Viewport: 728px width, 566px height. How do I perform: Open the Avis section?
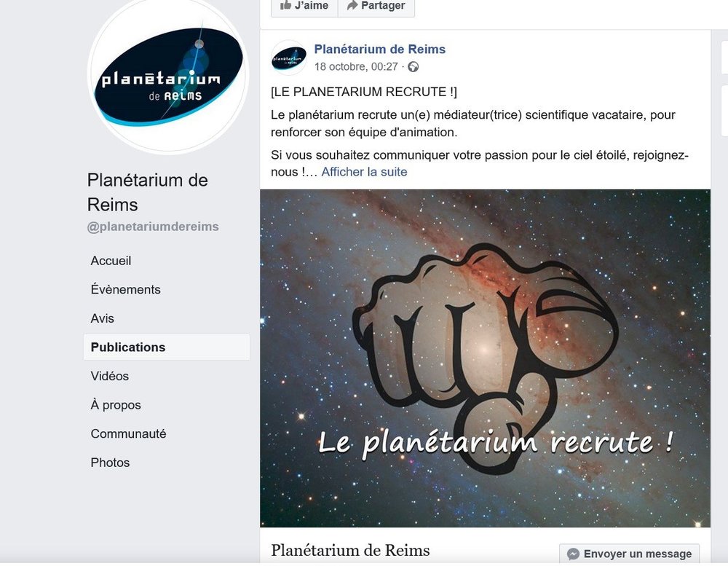click(x=102, y=318)
